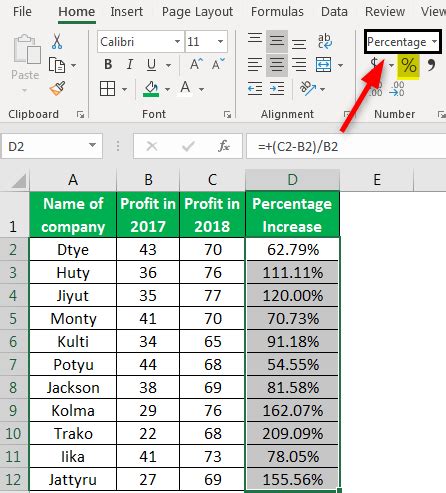Expand the Name Box D2 dropdown

[x=92, y=145]
